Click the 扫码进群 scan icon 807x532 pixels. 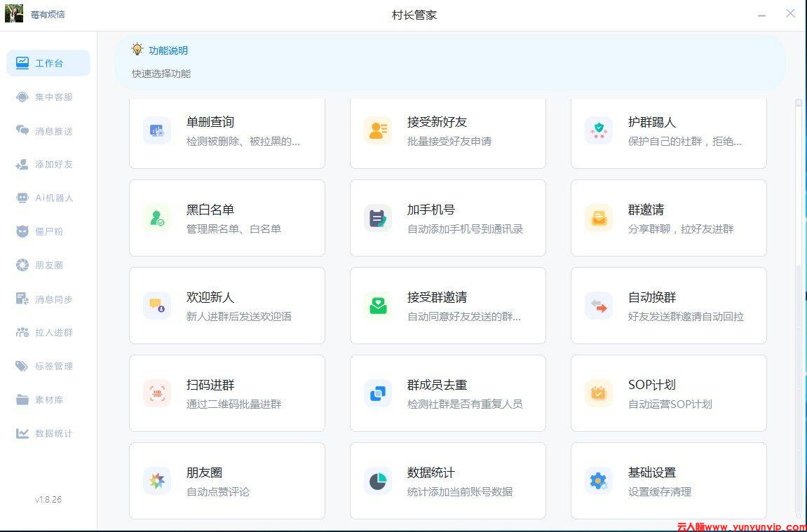tap(157, 394)
